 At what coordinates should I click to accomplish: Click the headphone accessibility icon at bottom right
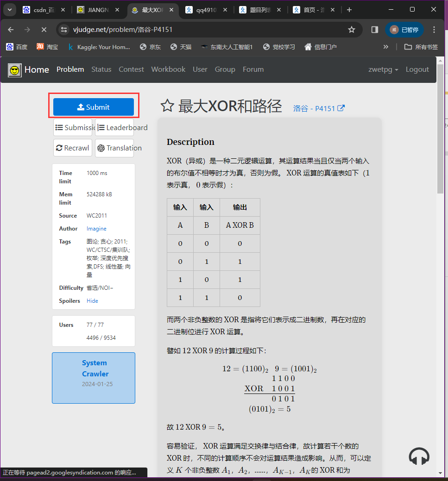419,456
